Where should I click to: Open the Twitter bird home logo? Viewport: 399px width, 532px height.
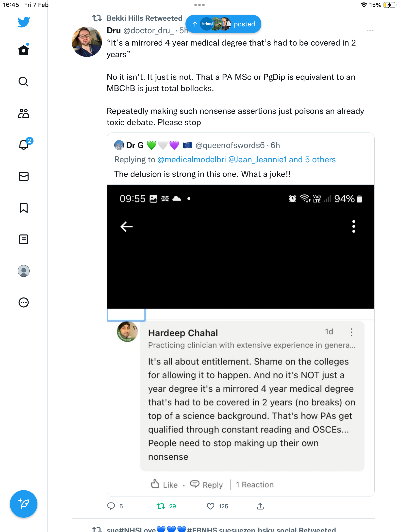tap(24, 22)
